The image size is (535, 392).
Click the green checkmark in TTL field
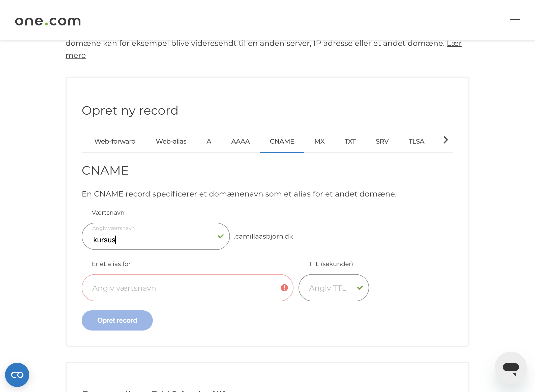pyautogui.click(x=360, y=288)
